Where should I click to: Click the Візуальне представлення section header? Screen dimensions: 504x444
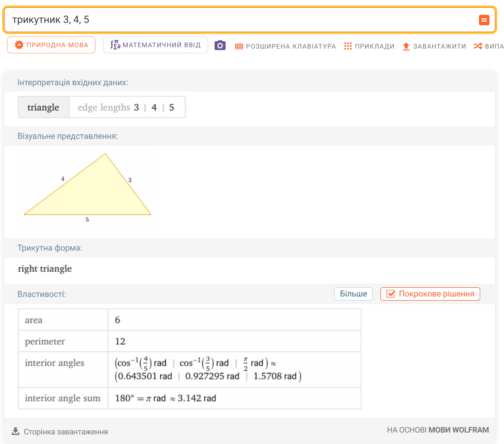click(67, 137)
